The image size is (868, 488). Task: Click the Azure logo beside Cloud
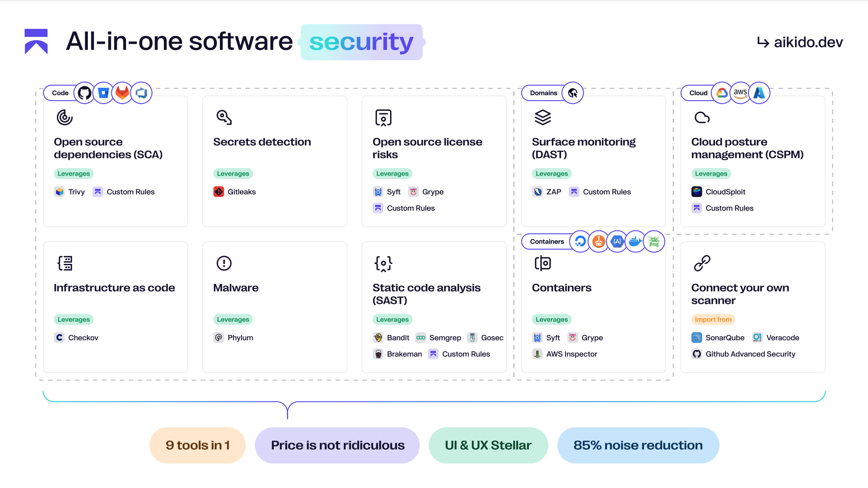pyautogui.click(x=759, y=93)
